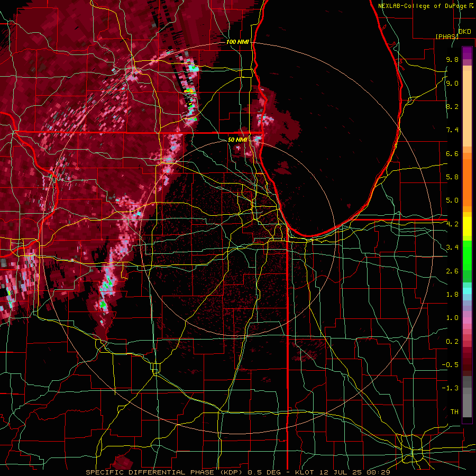This screenshot has width=476, height=476.
Task: Select the 1.0 scale label
Action: click(452, 318)
